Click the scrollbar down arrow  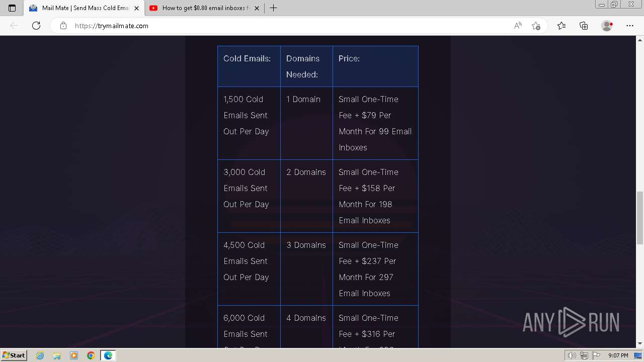pyautogui.click(x=640, y=344)
